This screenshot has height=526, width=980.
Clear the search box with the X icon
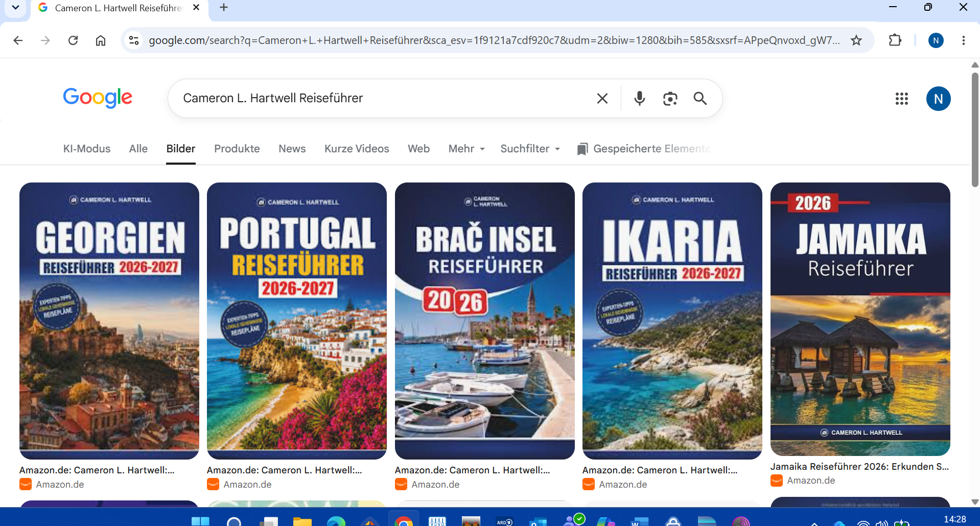tap(602, 98)
